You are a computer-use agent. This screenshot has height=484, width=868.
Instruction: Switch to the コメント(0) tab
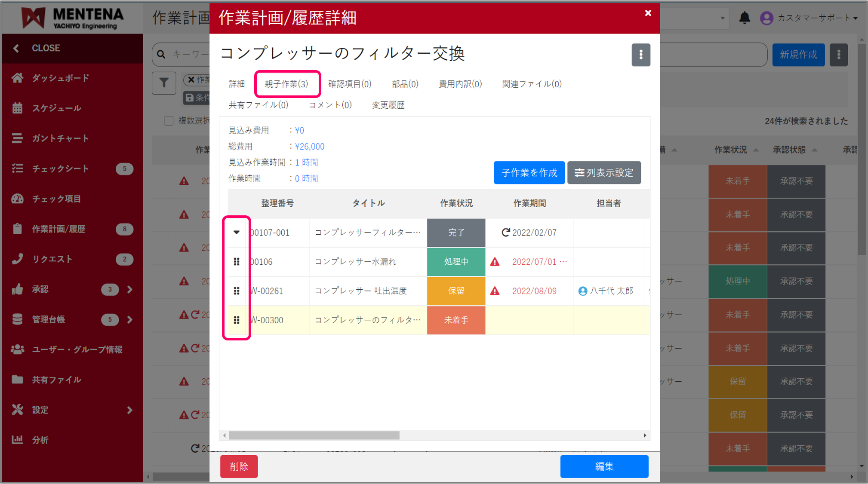(330, 104)
